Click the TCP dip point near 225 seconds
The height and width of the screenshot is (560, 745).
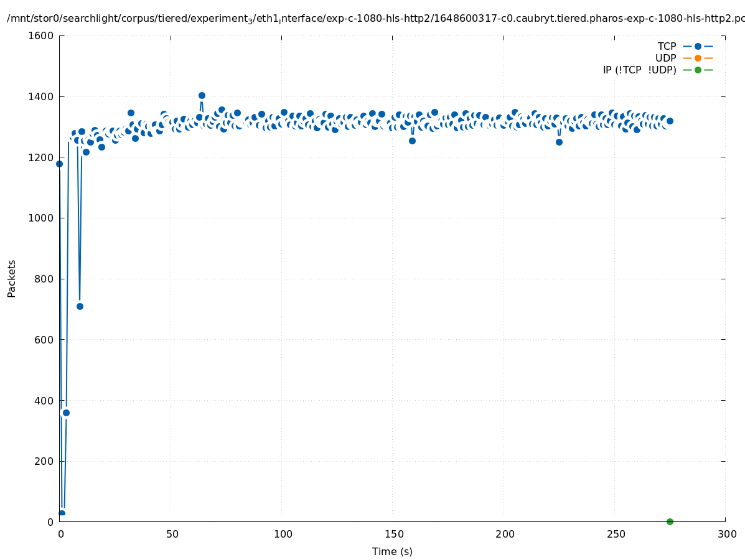[x=559, y=142]
